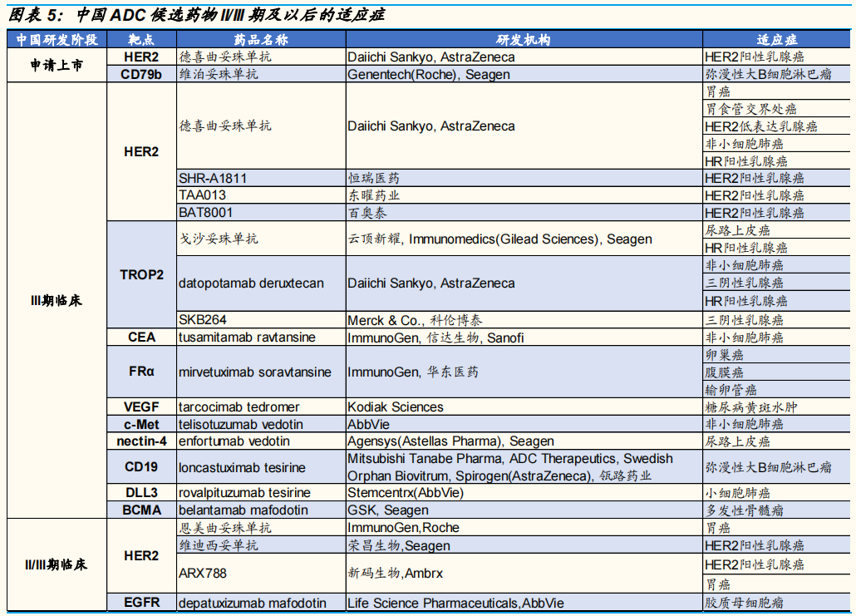
Task: Select the 'FRα' target cell
Action: (x=141, y=372)
